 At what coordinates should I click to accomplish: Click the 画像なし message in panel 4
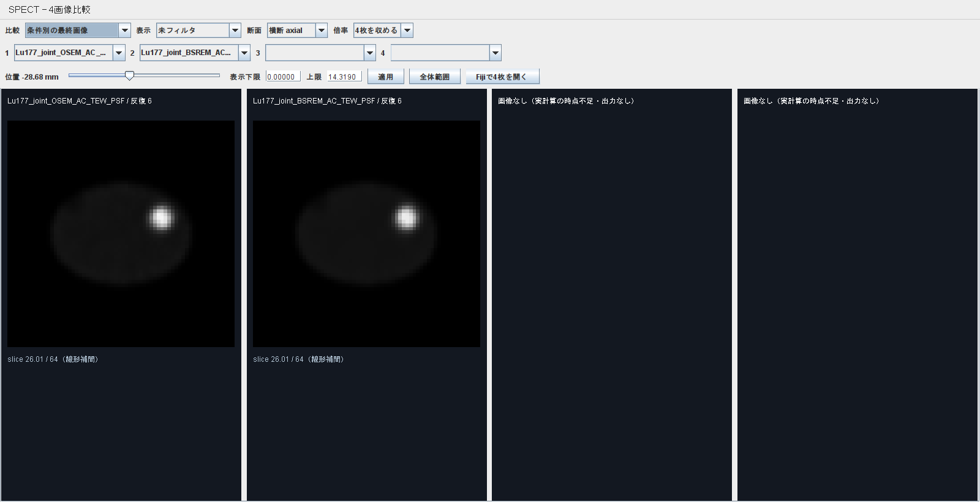pyautogui.click(x=812, y=101)
